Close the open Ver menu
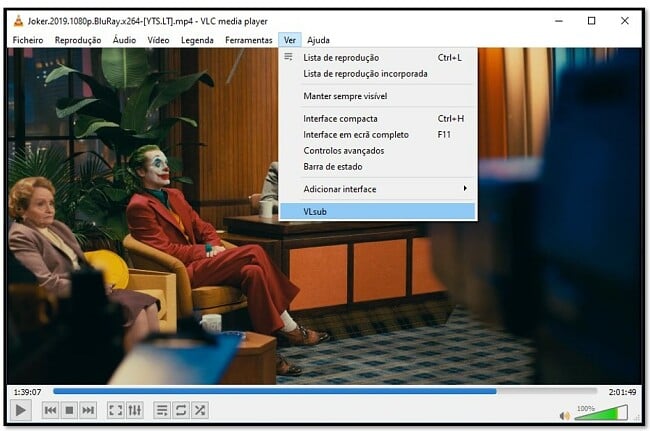 (x=290, y=40)
